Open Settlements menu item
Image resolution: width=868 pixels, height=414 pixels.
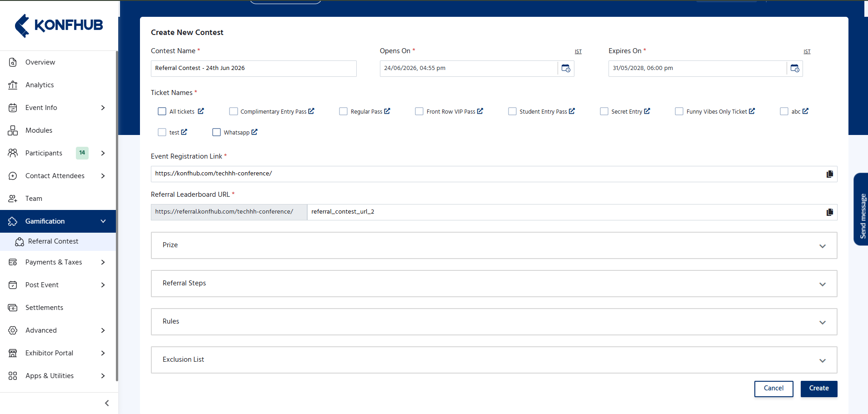click(x=58, y=308)
